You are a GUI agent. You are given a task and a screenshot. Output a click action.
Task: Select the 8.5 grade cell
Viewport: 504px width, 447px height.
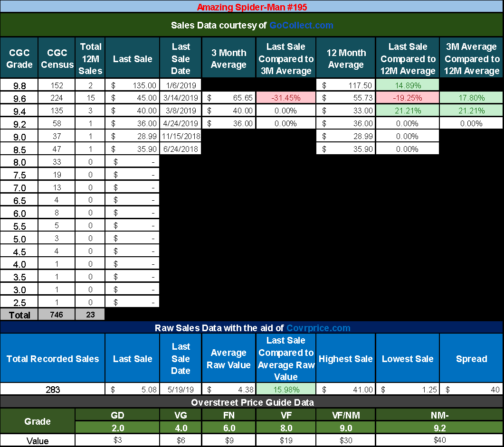(19, 149)
